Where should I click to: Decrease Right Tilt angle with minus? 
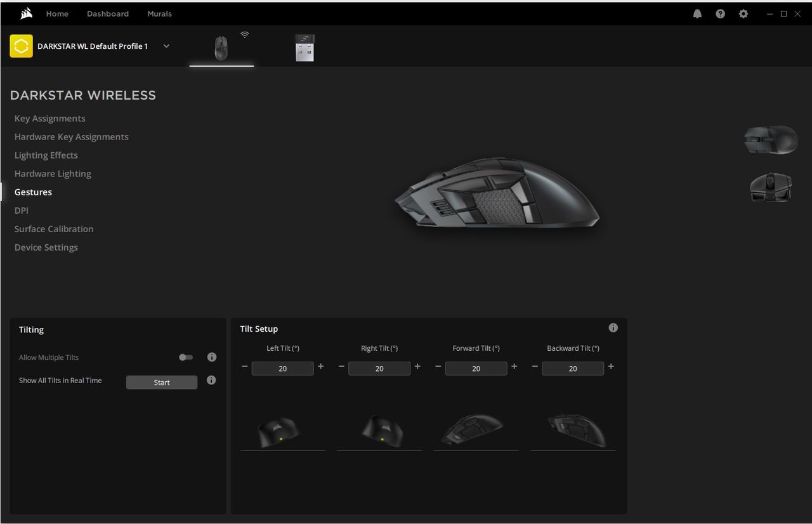tap(341, 367)
